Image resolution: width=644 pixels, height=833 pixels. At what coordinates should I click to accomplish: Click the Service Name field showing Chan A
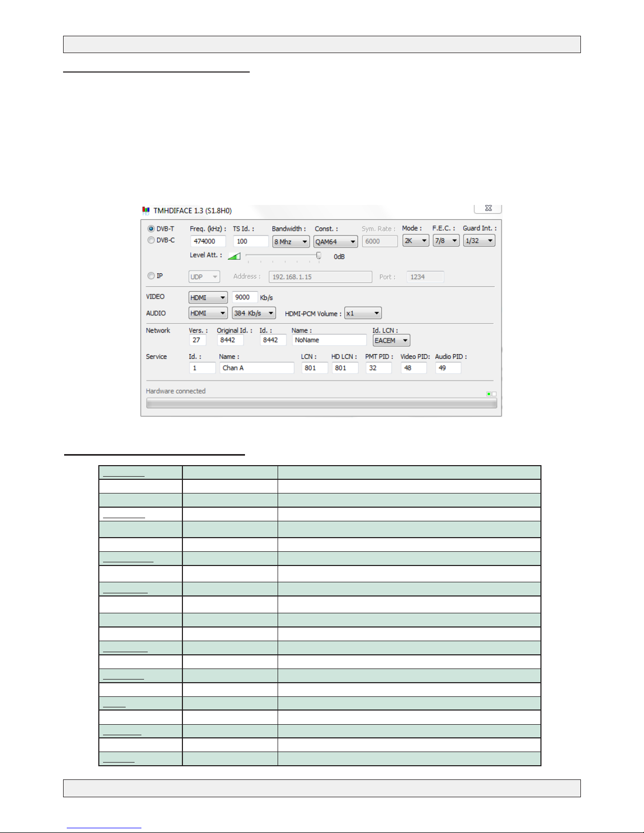point(257,368)
